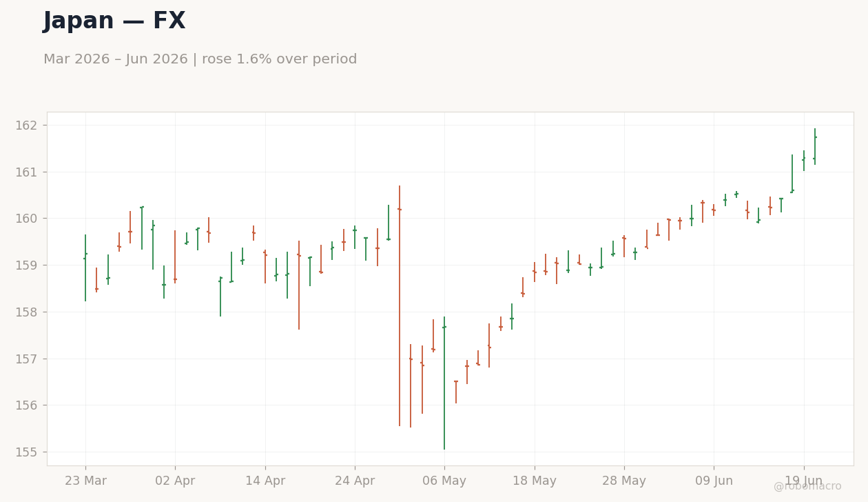The image size is (868, 502).
Task: Click the 23 Mar x-axis date label
Action: coord(85,481)
